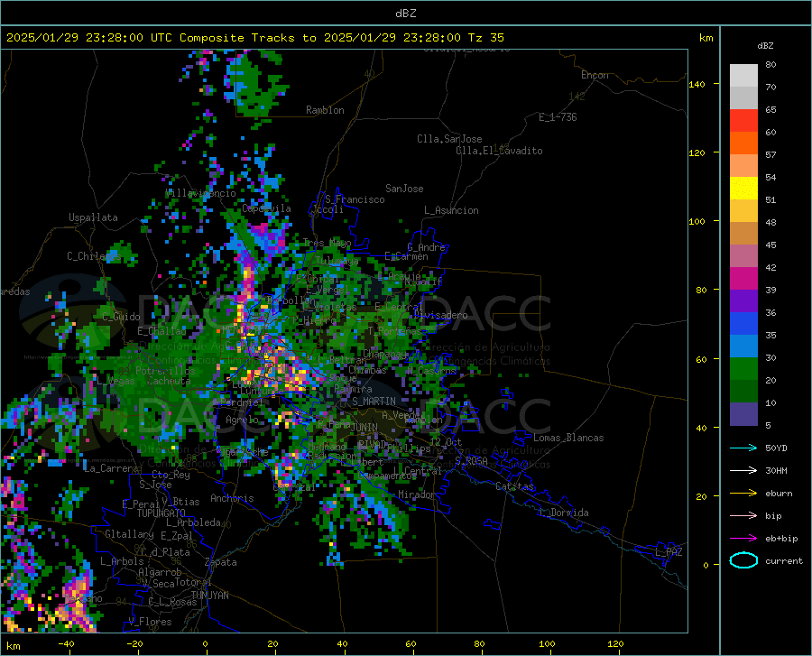Click the 'S_Francisco' map label
This screenshot has height=656, width=812.
coord(355,199)
